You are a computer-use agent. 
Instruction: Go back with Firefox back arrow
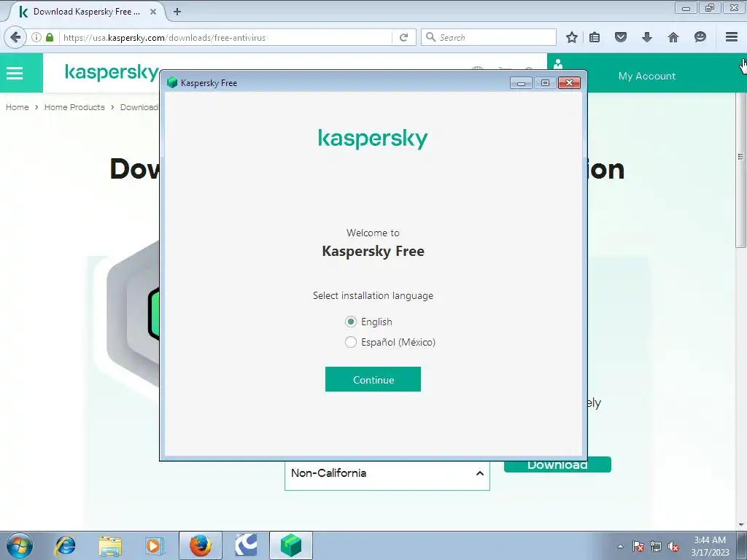(15, 37)
